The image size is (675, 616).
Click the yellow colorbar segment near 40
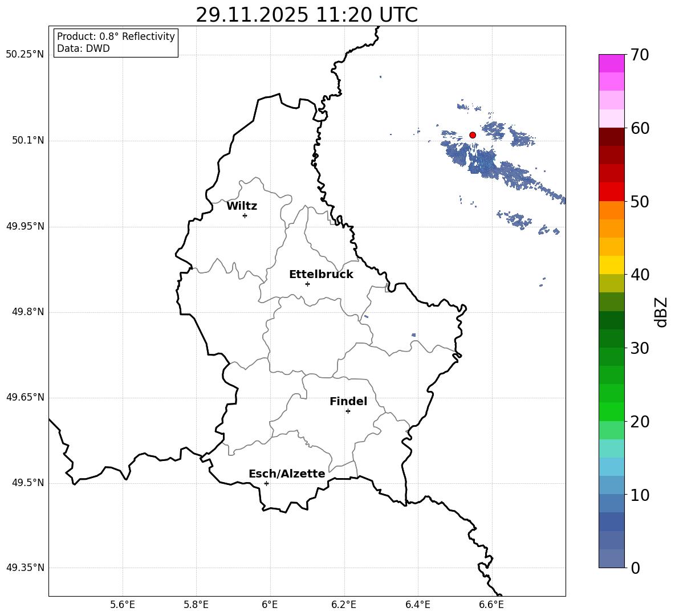click(x=611, y=265)
